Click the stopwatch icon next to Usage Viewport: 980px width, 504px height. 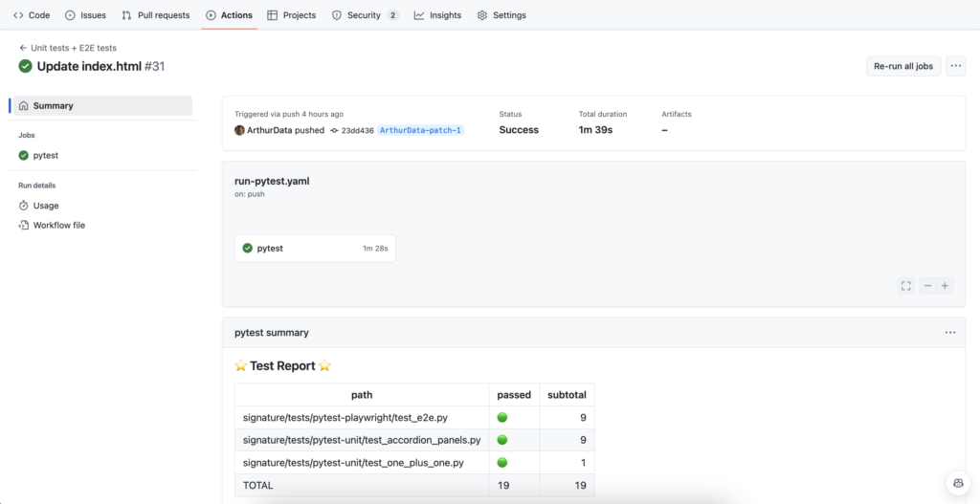tap(24, 206)
